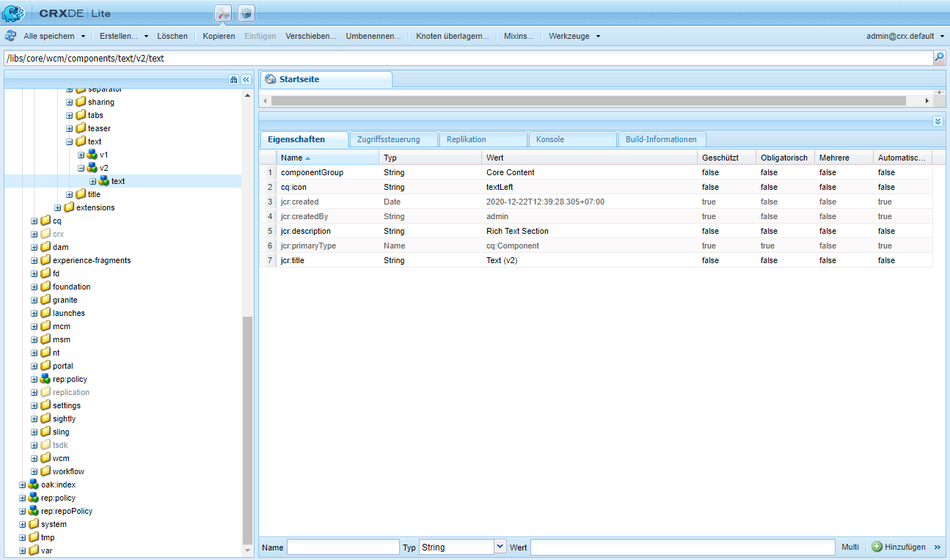
Task: Click the Umbenennen... button
Action: [373, 36]
